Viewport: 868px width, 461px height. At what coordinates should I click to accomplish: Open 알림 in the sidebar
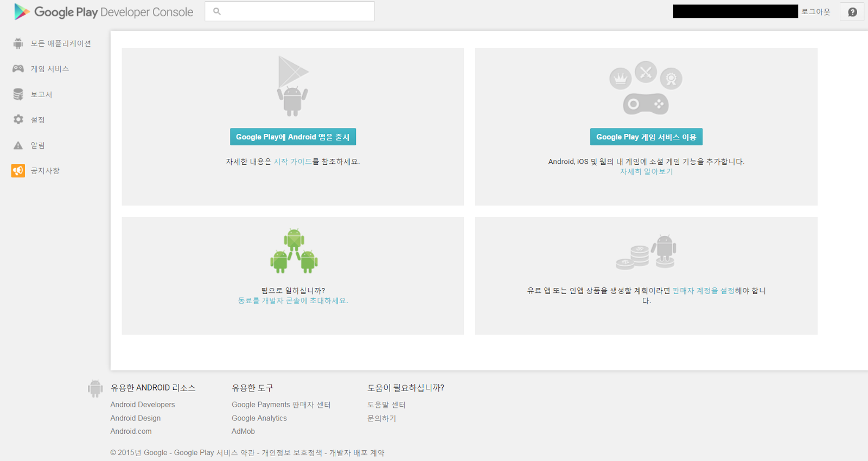click(x=38, y=145)
